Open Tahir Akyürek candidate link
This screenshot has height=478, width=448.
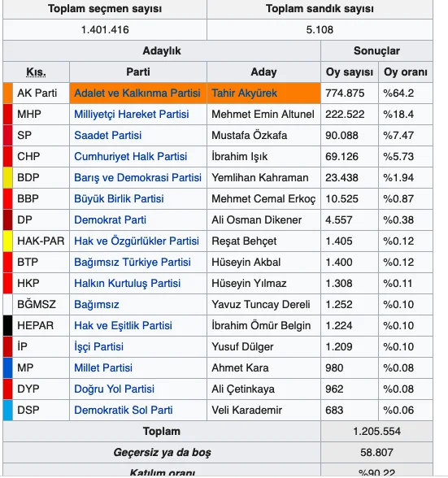(244, 93)
